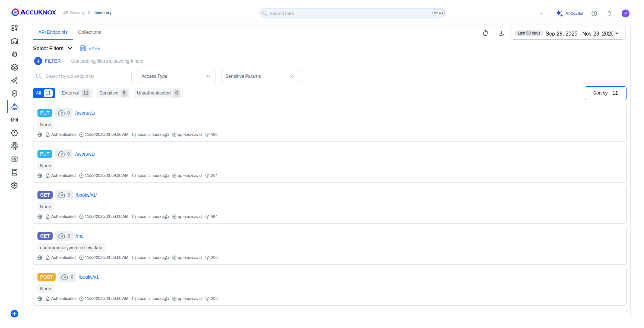
Task: Expand the Access Type dropdown
Action: coord(176,76)
